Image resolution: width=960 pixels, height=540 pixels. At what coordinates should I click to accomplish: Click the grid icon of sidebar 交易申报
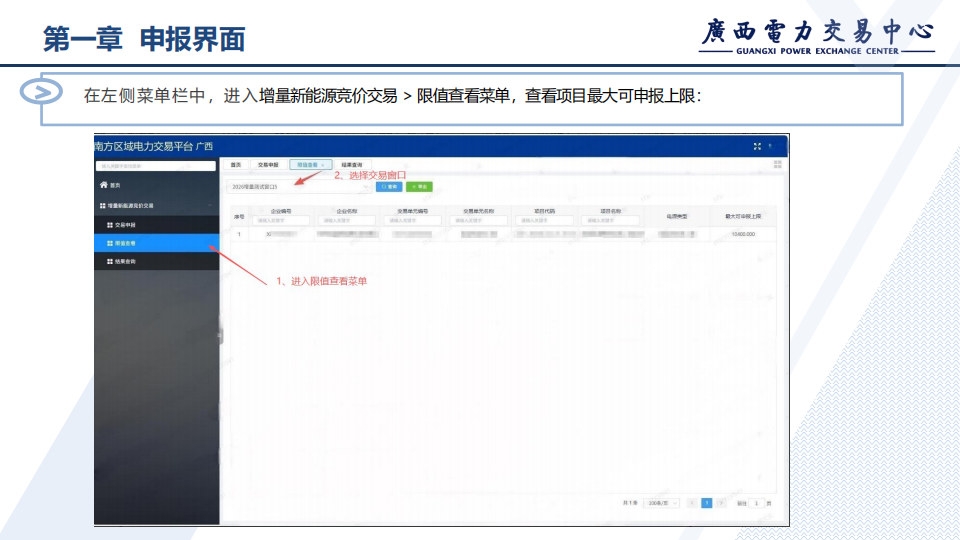(110, 225)
